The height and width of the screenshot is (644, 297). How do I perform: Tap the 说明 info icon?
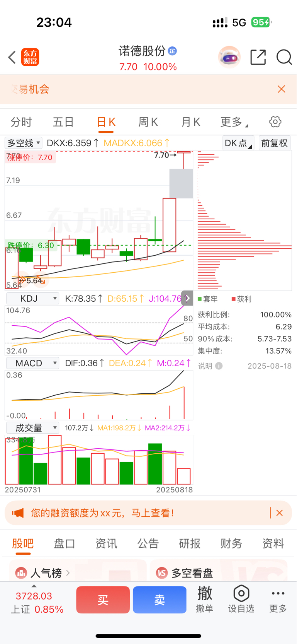click(x=219, y=366)
